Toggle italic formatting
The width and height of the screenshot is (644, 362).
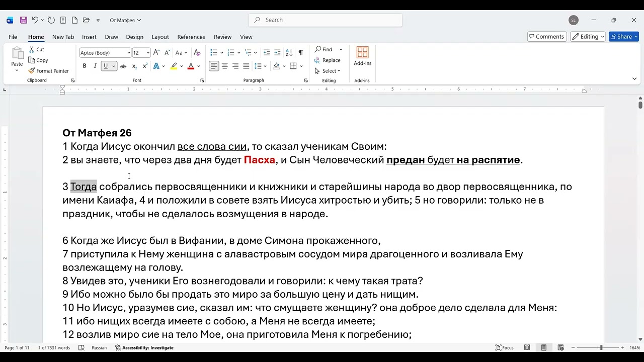[95, 66]
